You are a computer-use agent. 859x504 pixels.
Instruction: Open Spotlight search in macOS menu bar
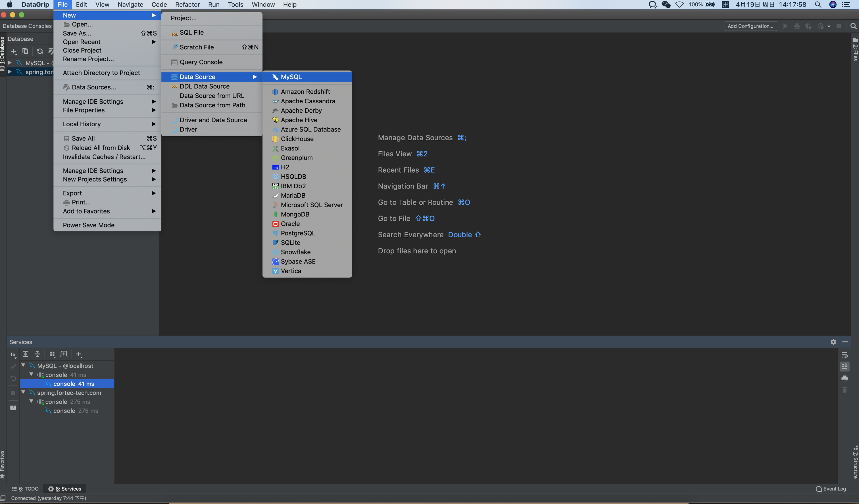818,5
